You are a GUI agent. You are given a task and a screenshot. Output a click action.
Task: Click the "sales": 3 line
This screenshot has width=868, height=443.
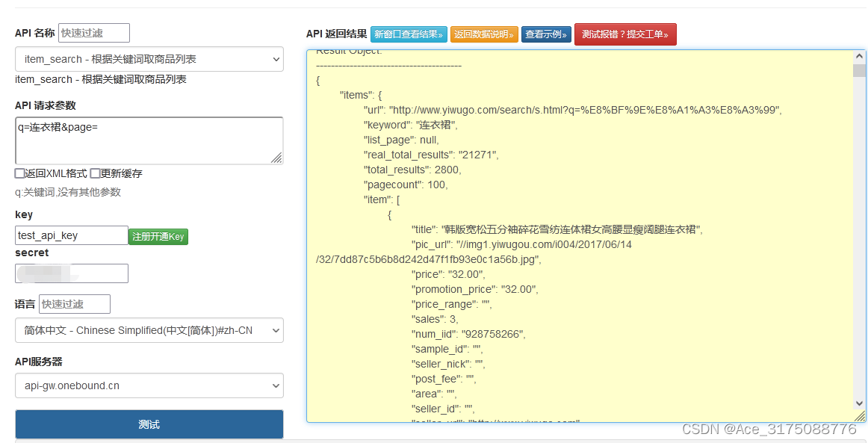(435, 320)
